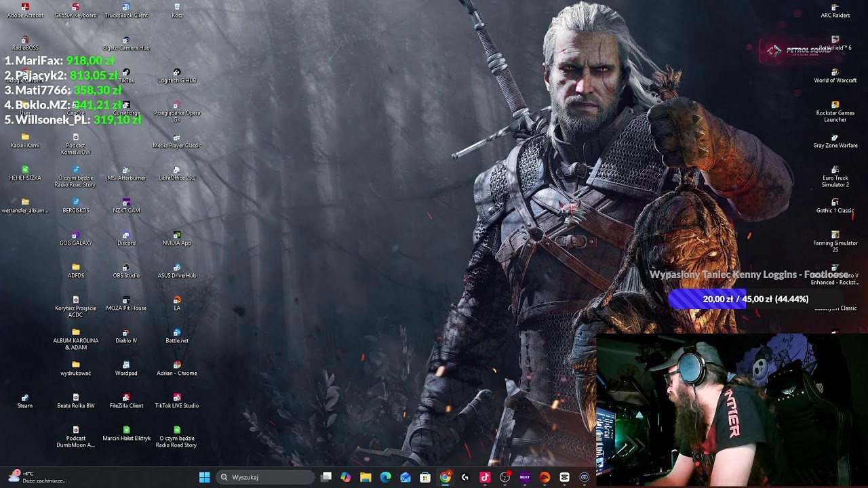The height and width of the screenshot is (488, 868).
Task: Launch NZXT CAM desktop shortcut
Action: [126, 205]
